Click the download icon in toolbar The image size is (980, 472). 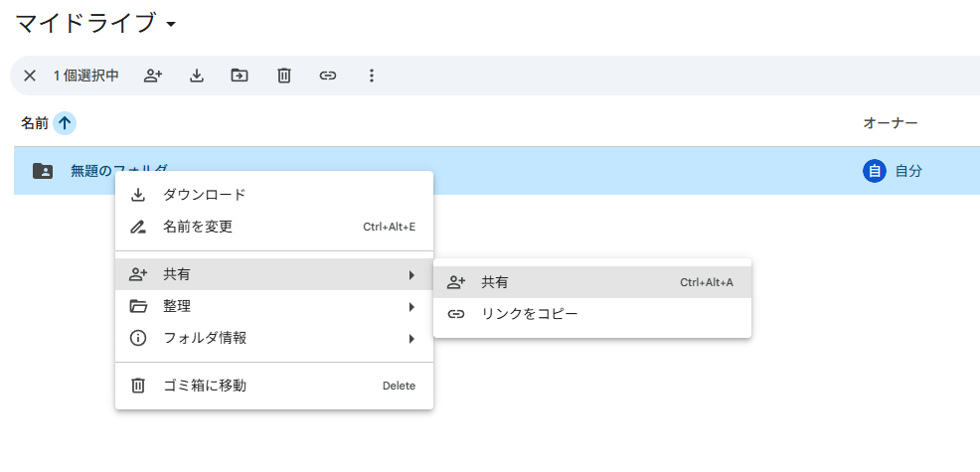(197, 76)
